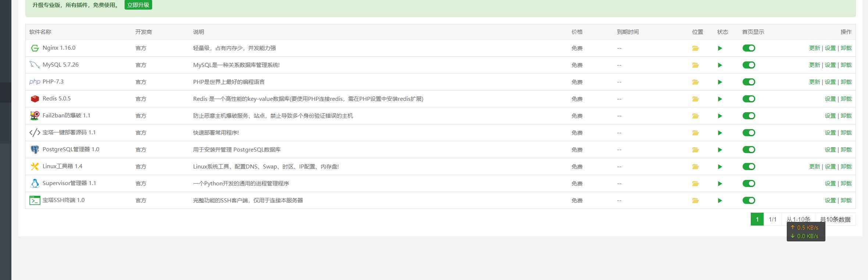
Task: Click Supervisor管理器 1.1 software name
Action: [x=69, y=183]
